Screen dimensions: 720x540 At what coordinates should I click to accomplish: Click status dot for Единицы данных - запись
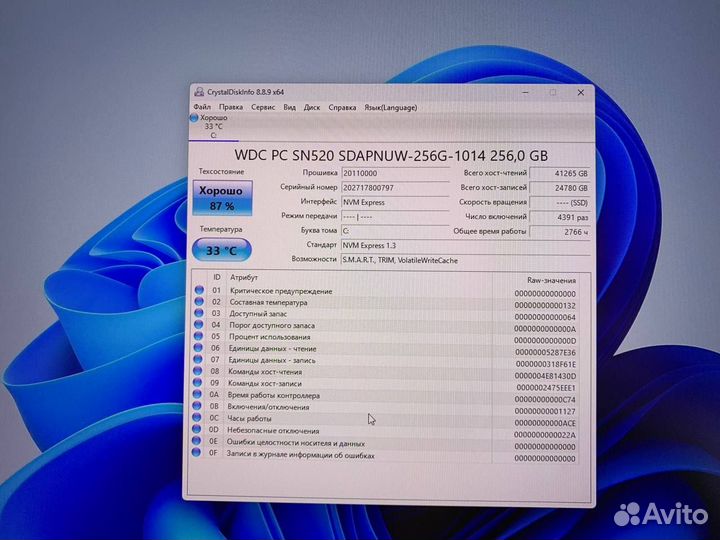pos(198,360)
